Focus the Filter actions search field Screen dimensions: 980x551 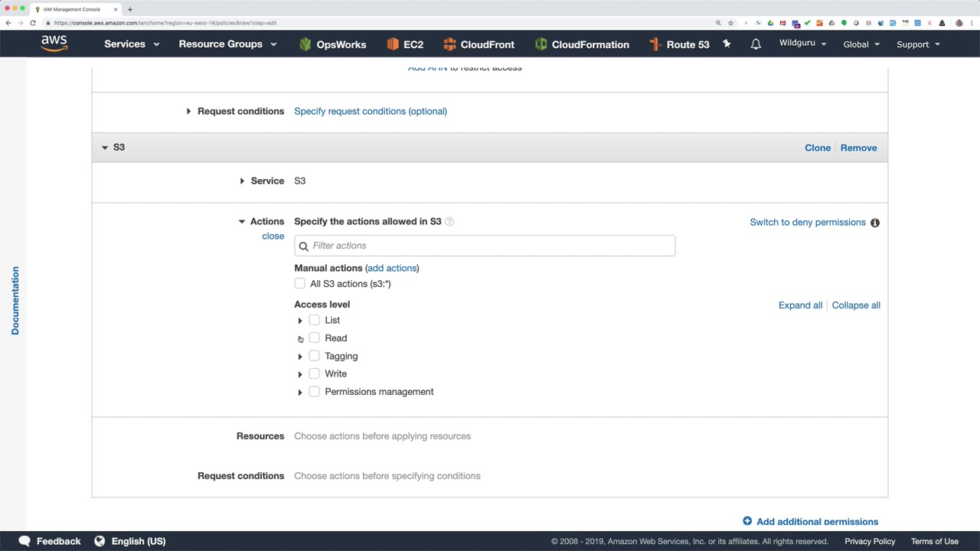pos(490,246)
